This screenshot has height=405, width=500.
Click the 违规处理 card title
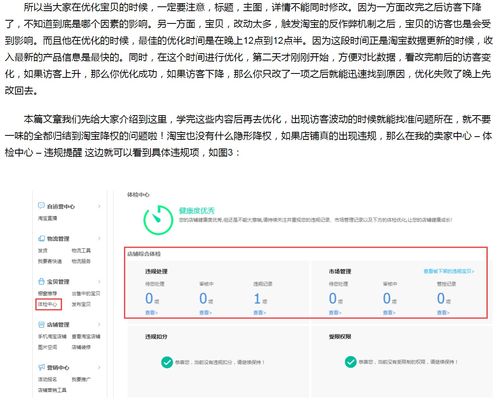point(156,271)
